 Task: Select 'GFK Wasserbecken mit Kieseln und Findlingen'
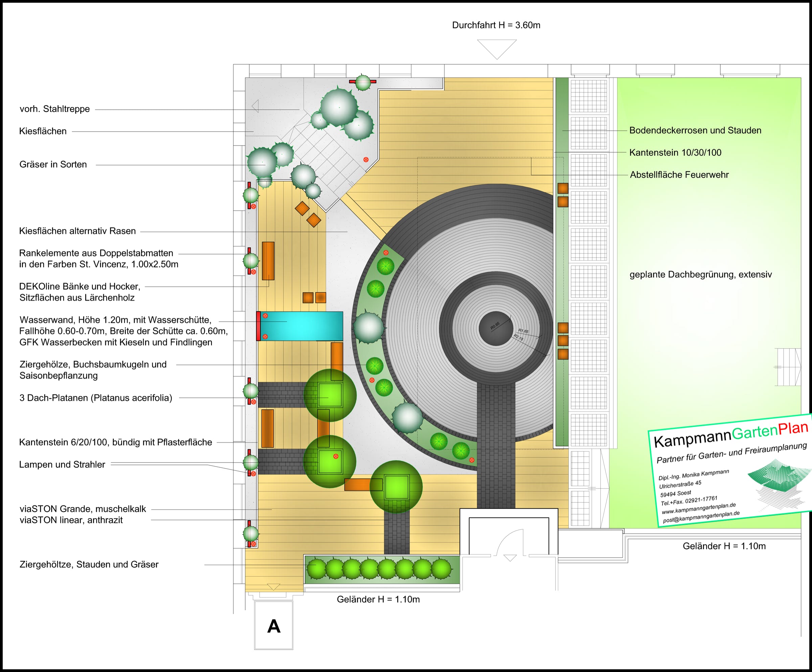pos(116,342)
